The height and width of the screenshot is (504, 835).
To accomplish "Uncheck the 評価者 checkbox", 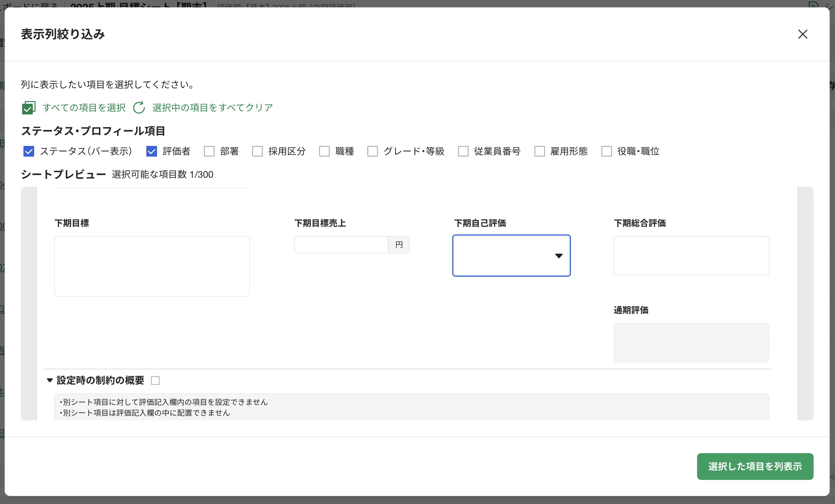I will click(151, 151).
